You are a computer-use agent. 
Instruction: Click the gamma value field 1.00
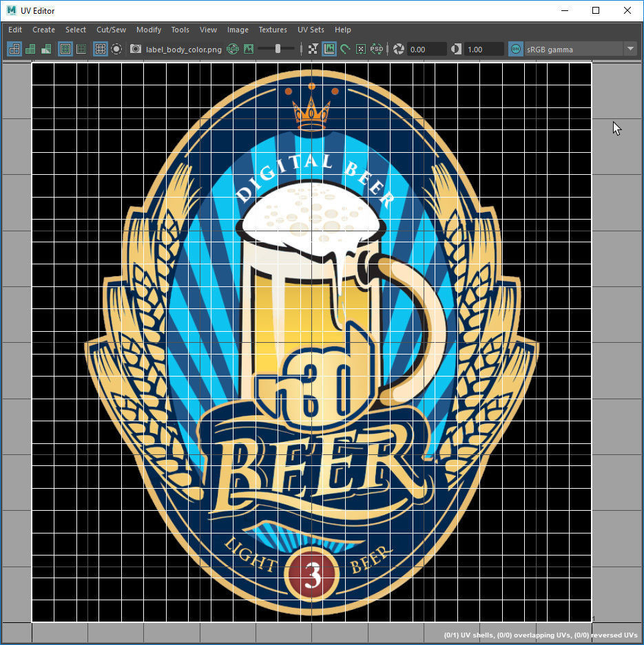[x=484, y=50]
